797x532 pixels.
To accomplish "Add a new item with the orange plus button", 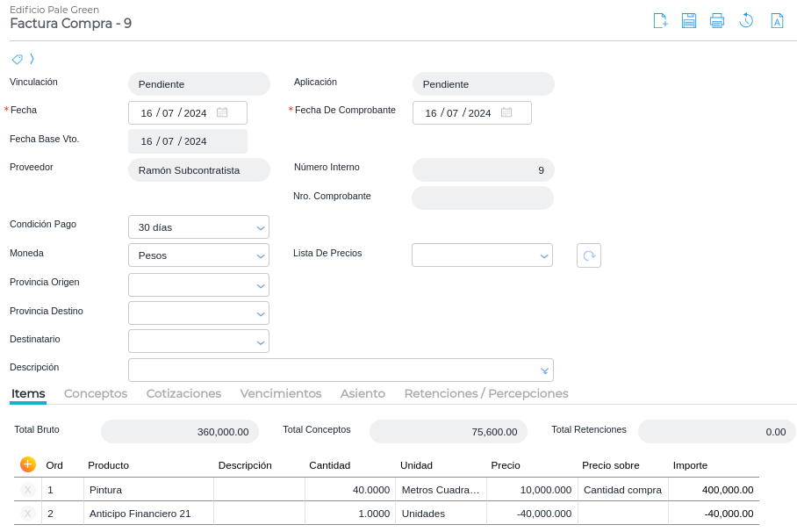I will pos(27,464).
